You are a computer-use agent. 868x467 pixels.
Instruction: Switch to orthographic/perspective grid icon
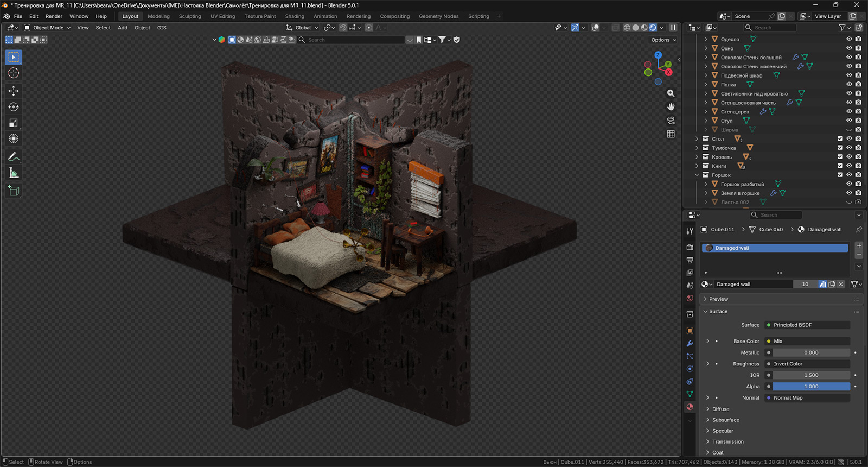(x=671, y=134)
